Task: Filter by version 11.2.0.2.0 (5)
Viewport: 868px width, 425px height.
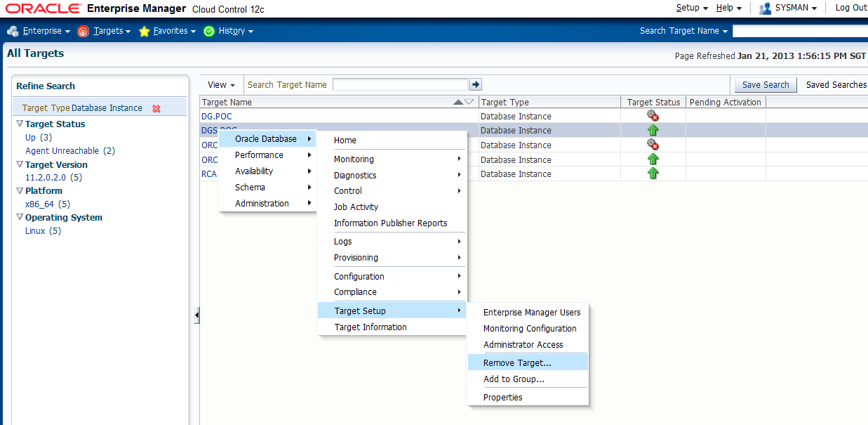Action: 54,178
